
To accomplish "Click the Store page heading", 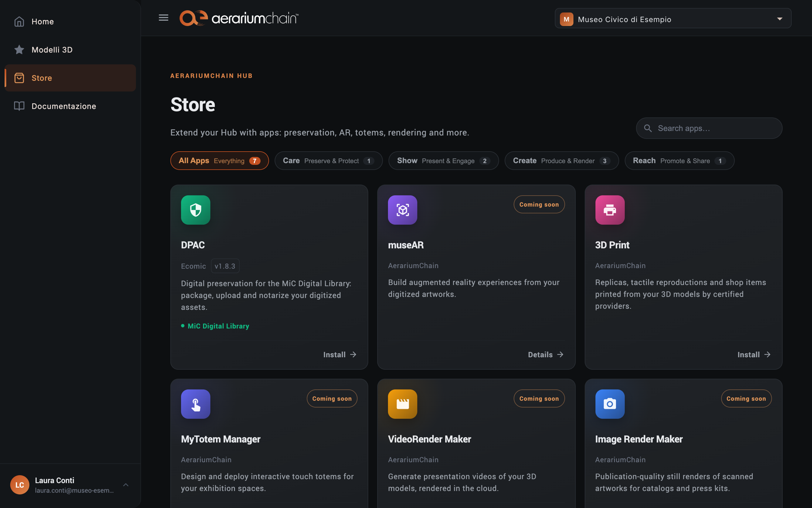I will point(193,105).
